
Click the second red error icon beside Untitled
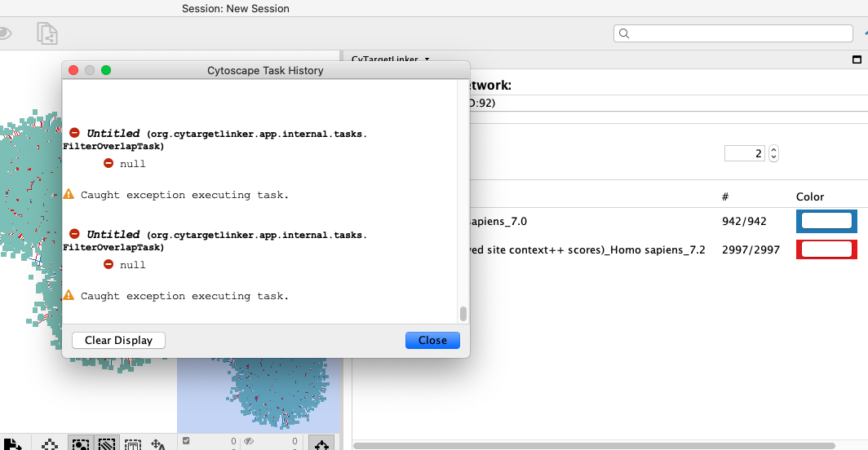coord(74,234)
